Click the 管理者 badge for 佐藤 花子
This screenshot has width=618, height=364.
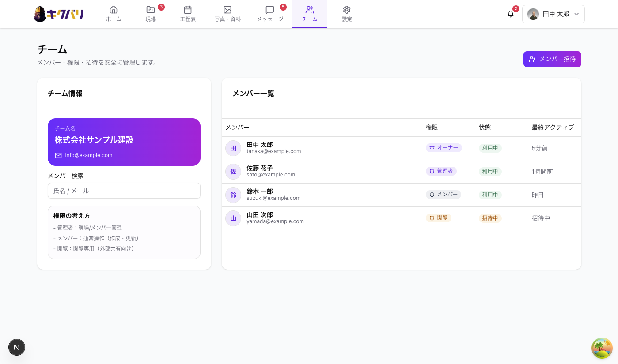tap(441, 171)
